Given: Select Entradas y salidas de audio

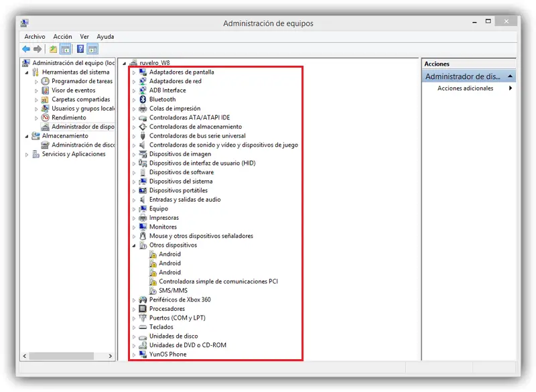Looking at the screenshot, I should click(x=185, y=200).
